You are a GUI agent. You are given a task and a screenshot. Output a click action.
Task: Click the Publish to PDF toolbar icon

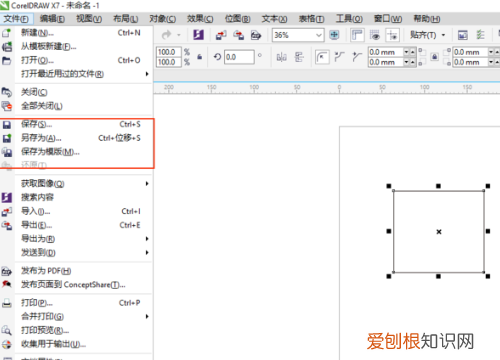click(256, 35)
